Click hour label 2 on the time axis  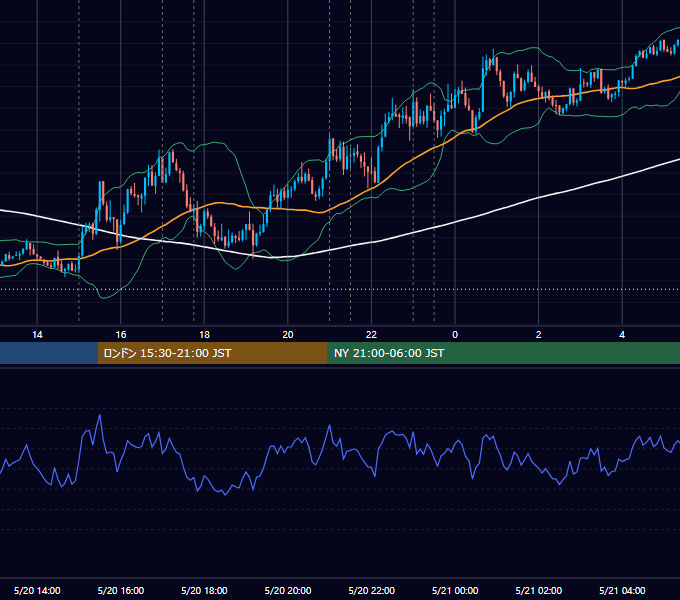[539, 335]
